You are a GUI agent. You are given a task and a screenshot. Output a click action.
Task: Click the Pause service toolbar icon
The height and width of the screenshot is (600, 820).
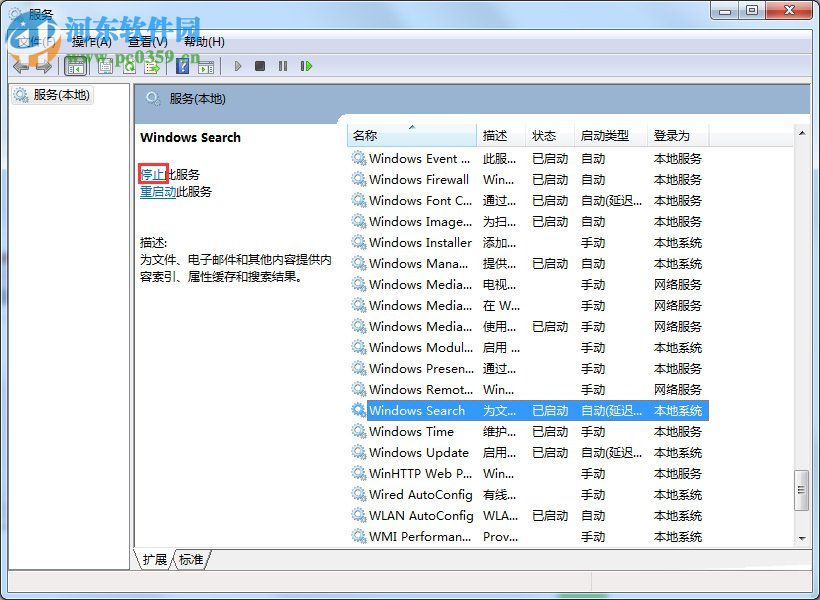284,66
